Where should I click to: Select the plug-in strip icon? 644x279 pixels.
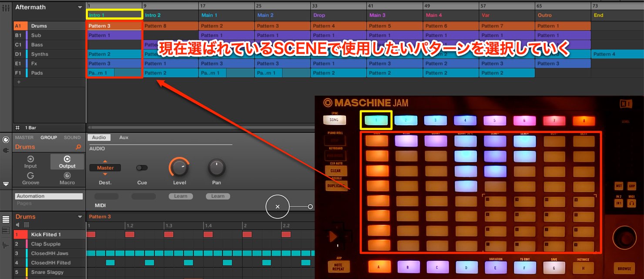[x=6, y=150]
